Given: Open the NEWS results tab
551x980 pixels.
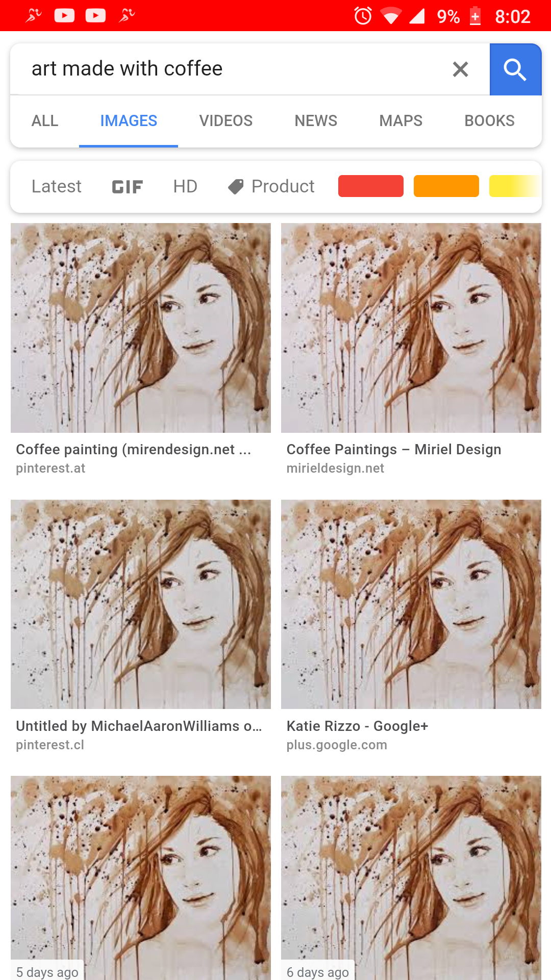Looking at the screenshot, I should click(316, 121).
